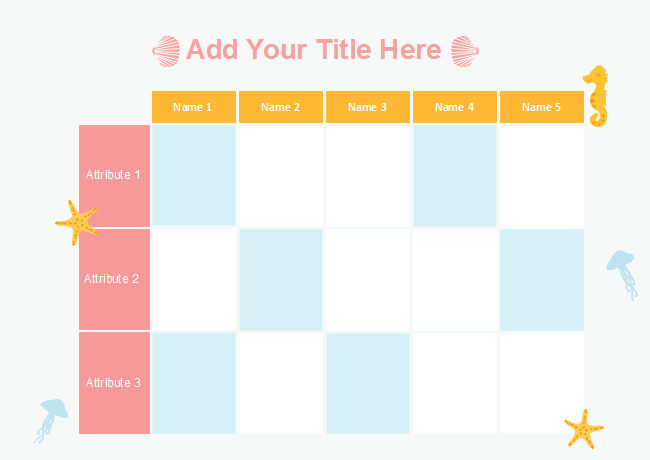Image resolution: width=650 pixels, height=460 pixels.
Task: Click the Attribute 3 row label
Action: (x=114, y=383)
